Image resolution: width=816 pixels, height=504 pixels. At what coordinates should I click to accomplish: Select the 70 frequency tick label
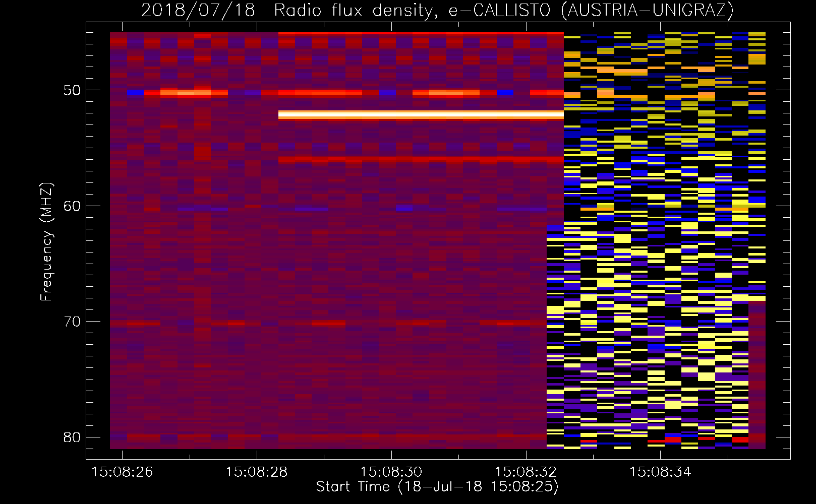tap(72, 322)
